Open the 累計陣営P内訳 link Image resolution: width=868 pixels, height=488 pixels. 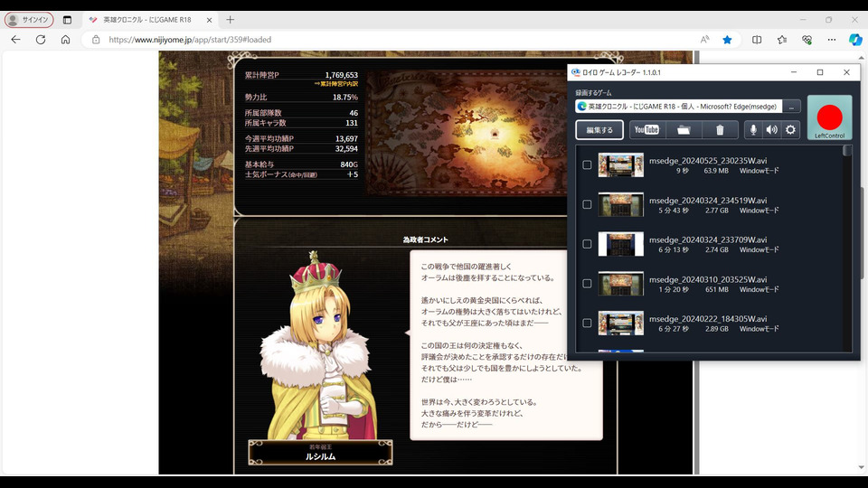(x=336, y=83)
